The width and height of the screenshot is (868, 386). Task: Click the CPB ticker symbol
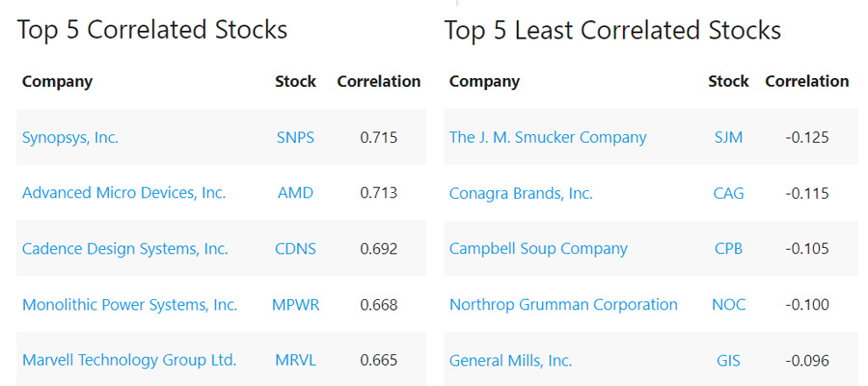click(x=728, y=249)
